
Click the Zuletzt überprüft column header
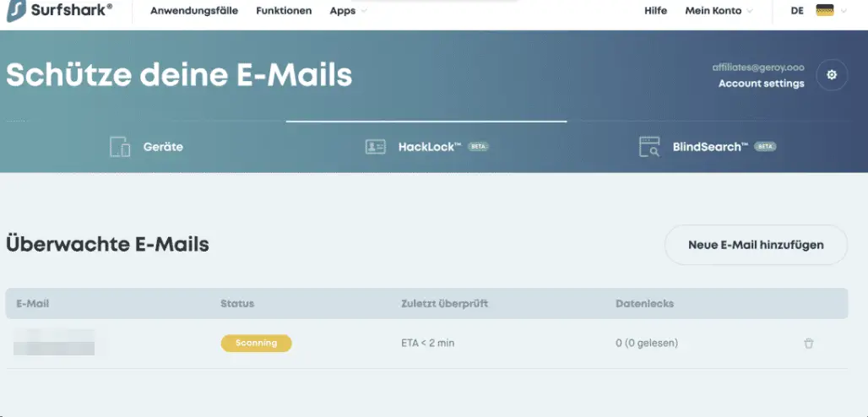tap(444, 304)
